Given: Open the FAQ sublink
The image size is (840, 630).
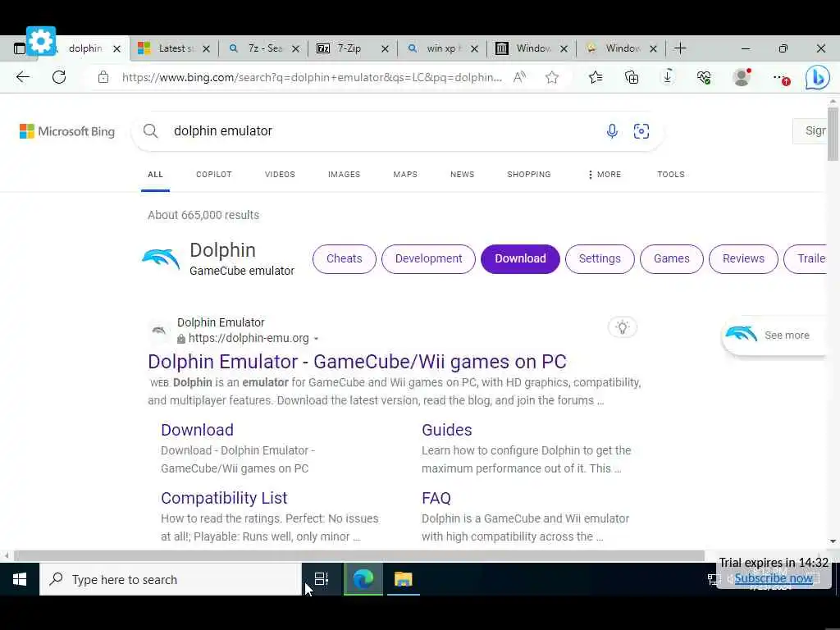Looking at the screenshot, I should coord(436,498).
